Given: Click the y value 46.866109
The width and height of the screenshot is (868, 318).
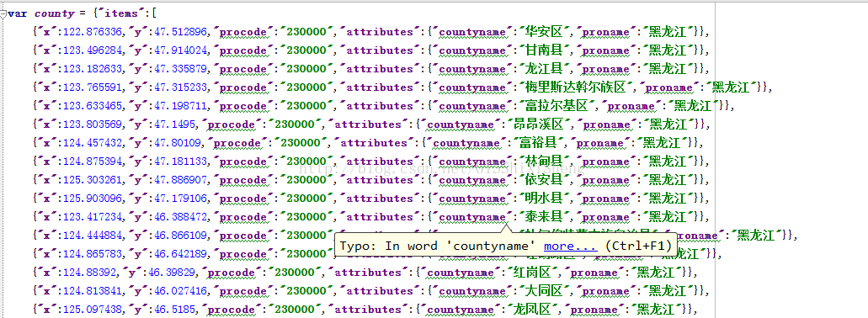Looking at the screenshot, I should 180,235.
